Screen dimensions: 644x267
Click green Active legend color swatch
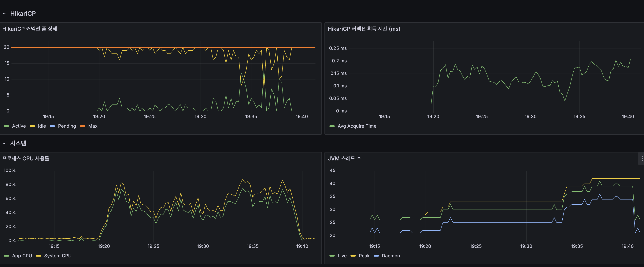click(6, 126)
